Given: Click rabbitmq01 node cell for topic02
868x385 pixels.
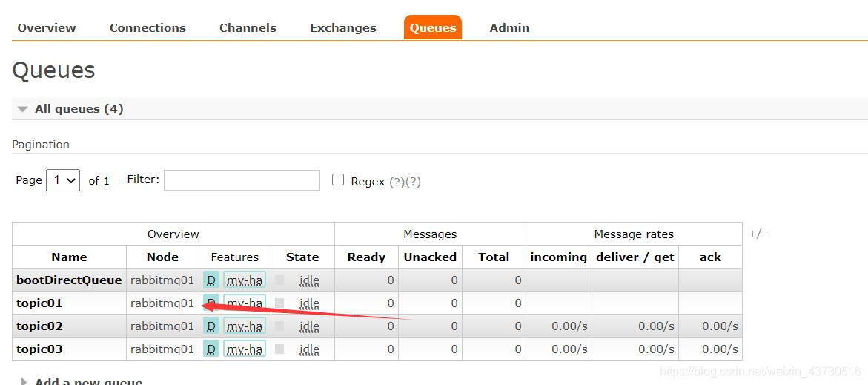Looking at the screenshot, I should (162, 326).
